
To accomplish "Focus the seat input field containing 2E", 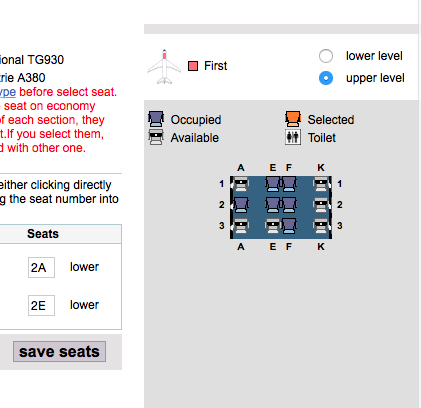I will pyautogui.click(x=41, y=305).
